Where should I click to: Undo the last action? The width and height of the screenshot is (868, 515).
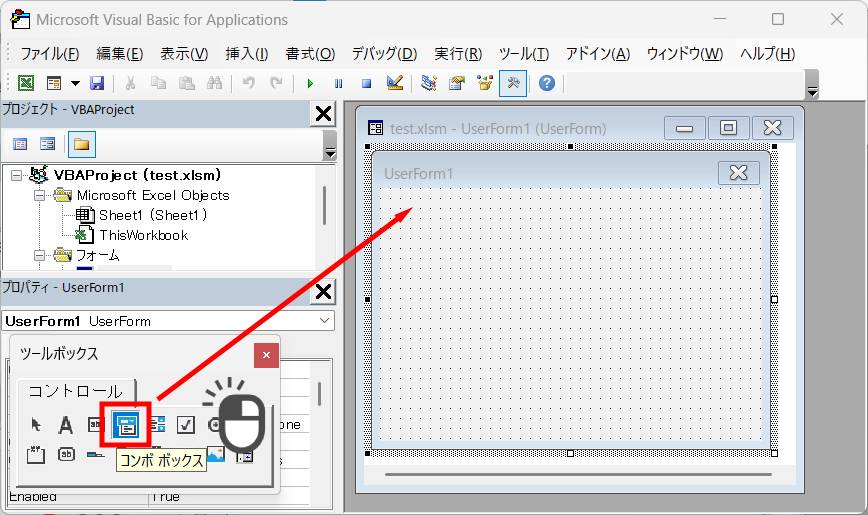249,83
